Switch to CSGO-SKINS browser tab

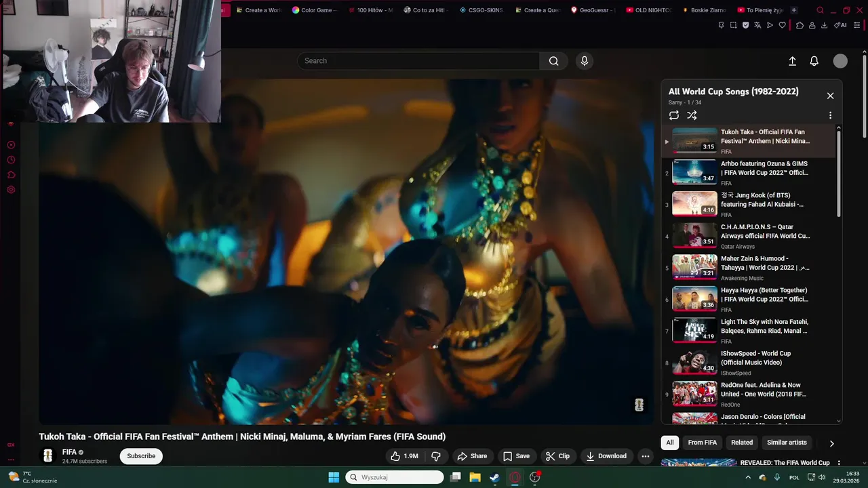481,10
